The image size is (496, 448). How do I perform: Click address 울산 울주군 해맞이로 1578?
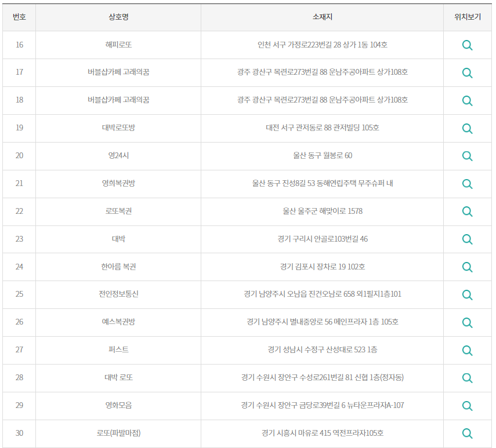click(322, 211)
